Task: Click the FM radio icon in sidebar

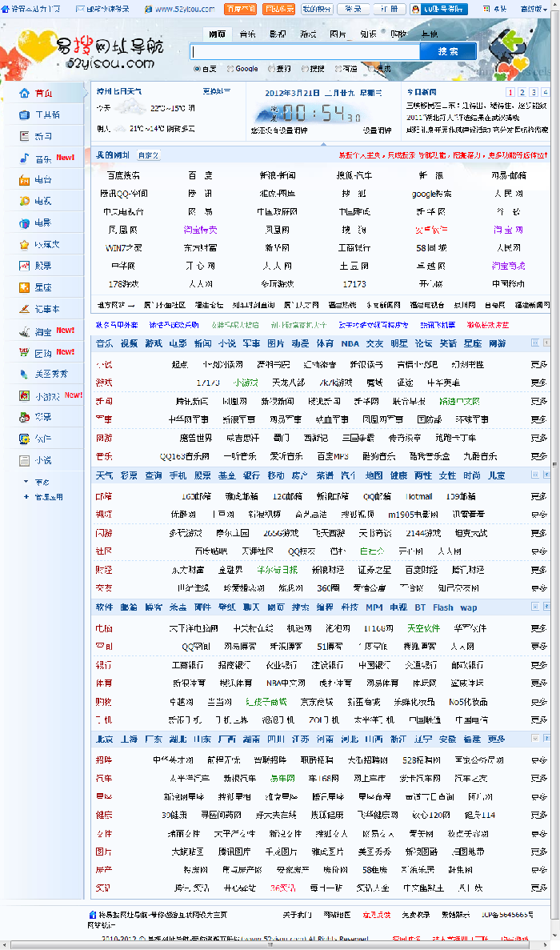Action: 24,180
